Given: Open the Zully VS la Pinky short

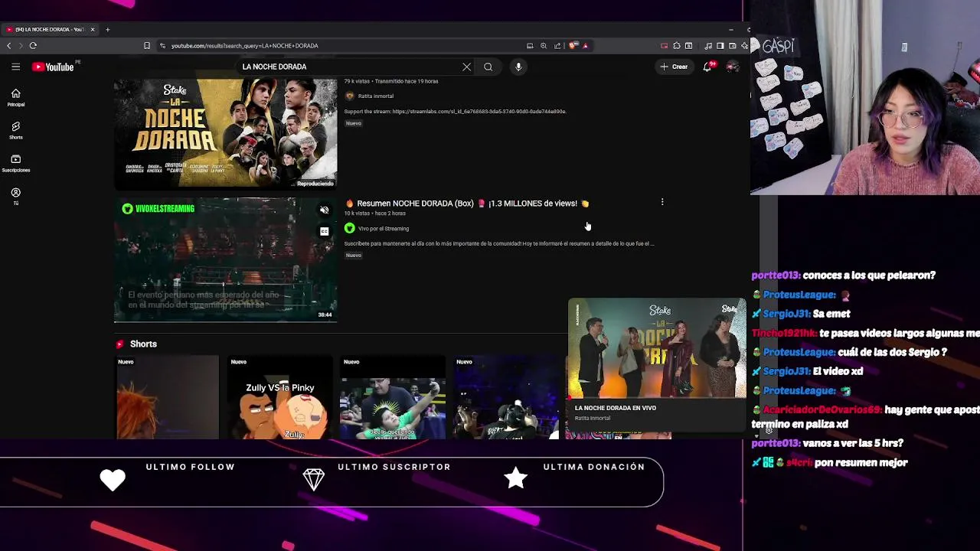Looking at the screenshot, I should point(279,397).
